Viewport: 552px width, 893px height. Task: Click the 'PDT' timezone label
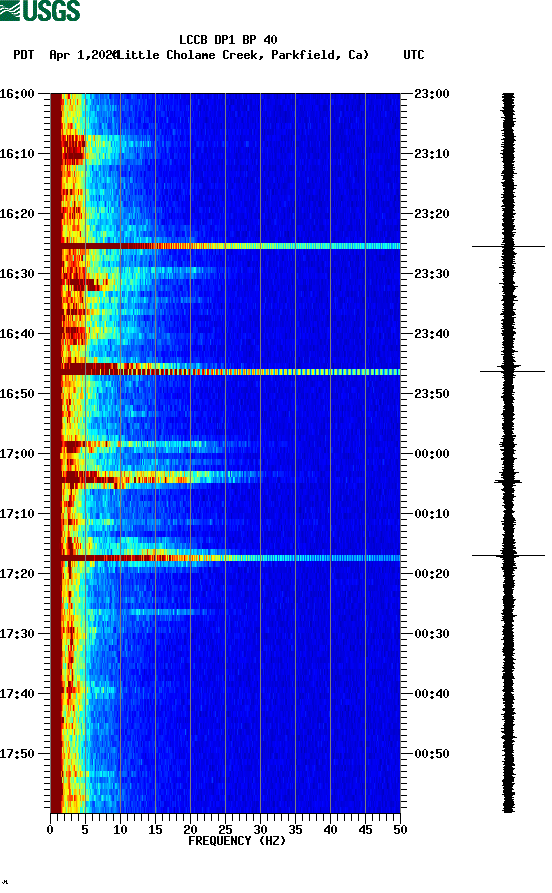(x=24, y=55)
